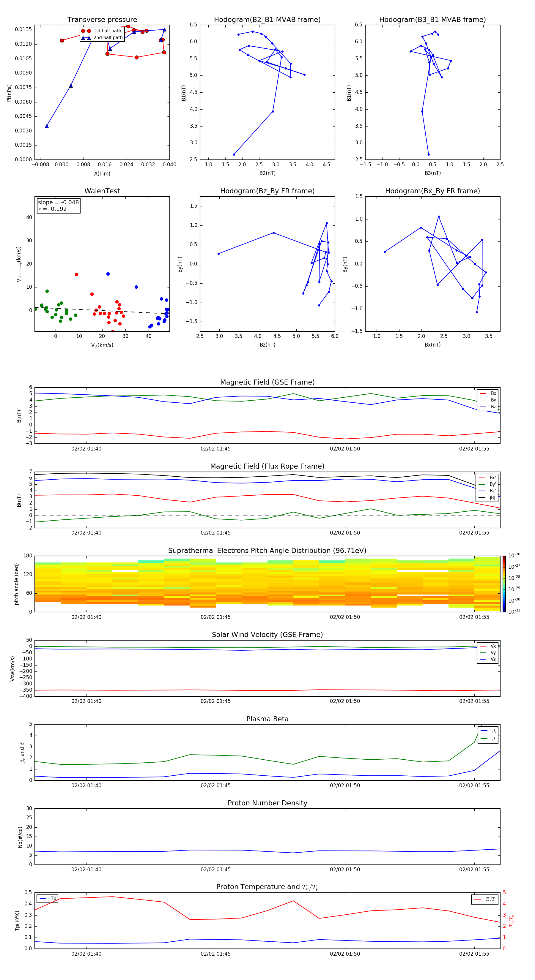Click the 'r = -0.192' annotation
This screenshot has height=980, width=535.
pyautogui.click(x=53, y=209)
